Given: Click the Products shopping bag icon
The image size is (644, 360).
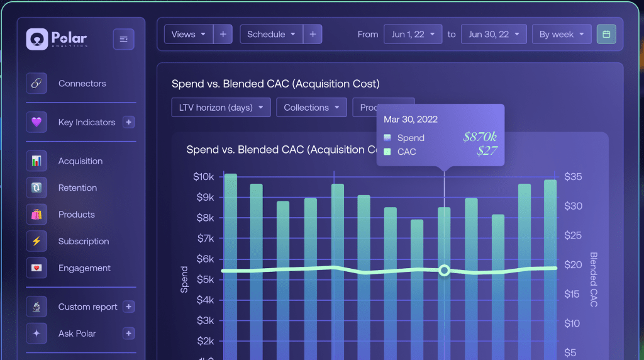Looking at the screenshot, I should click(36, 215).
